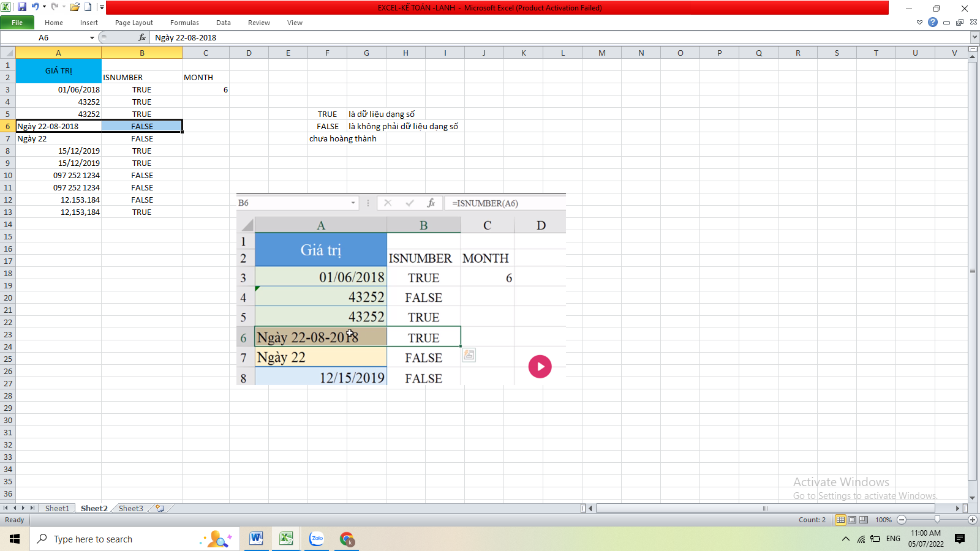Screen dimensions: 980x551
Task: Open Excel from the Windows taskbar
Action: (x=285, y=539)
